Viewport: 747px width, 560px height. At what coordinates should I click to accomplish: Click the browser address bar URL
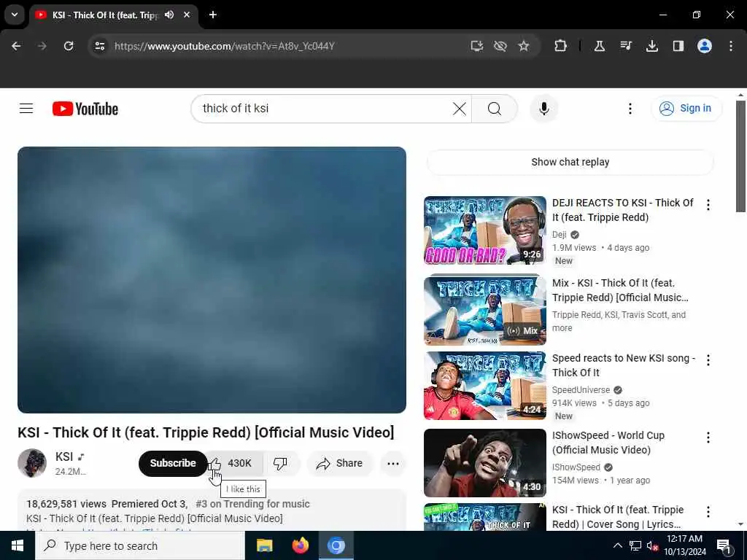click(225, 46)
